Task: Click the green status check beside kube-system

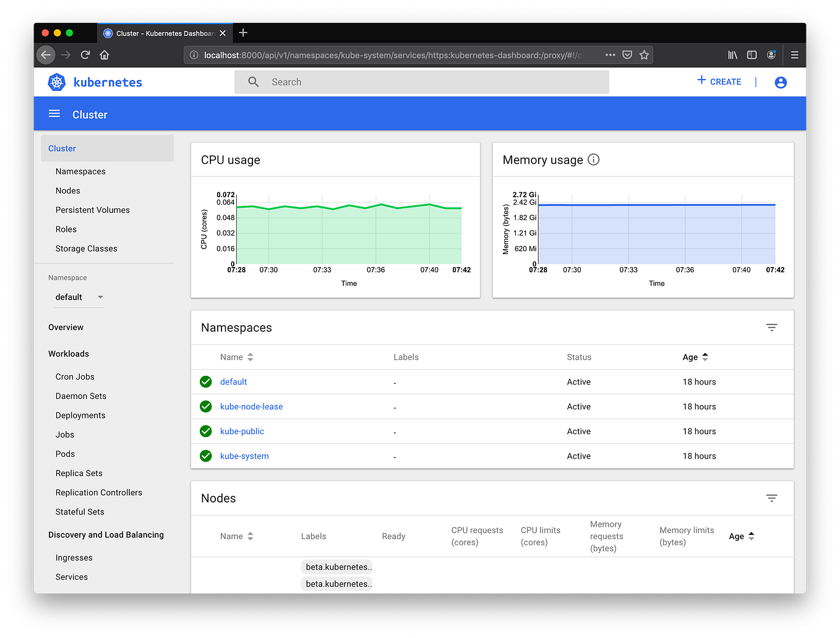Action: [205, 456]
